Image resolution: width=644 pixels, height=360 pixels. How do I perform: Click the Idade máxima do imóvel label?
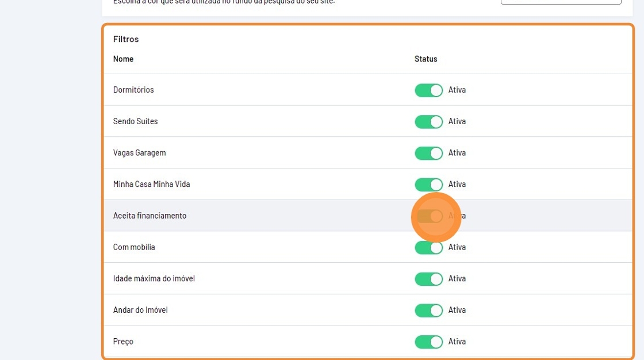pos(154,279)
